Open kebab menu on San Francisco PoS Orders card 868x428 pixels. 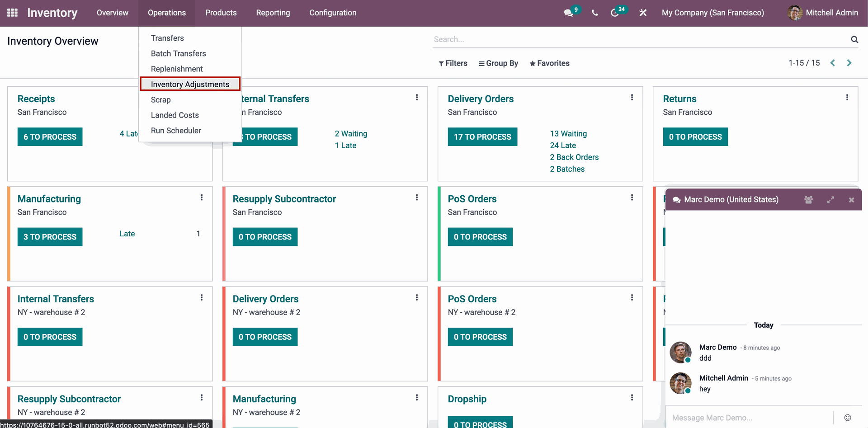632,198
